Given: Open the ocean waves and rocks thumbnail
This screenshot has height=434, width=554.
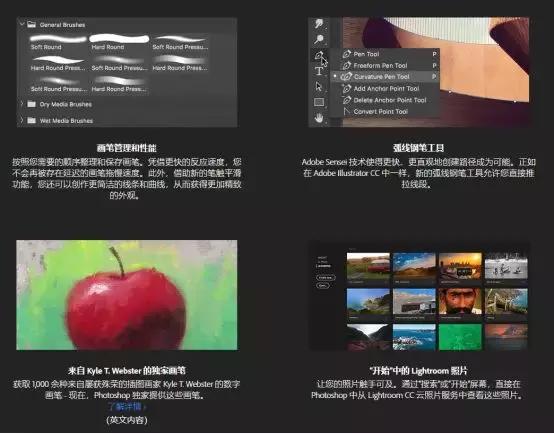Looking at the screenshot, I should pyautogui.click(x=414, y=337).
